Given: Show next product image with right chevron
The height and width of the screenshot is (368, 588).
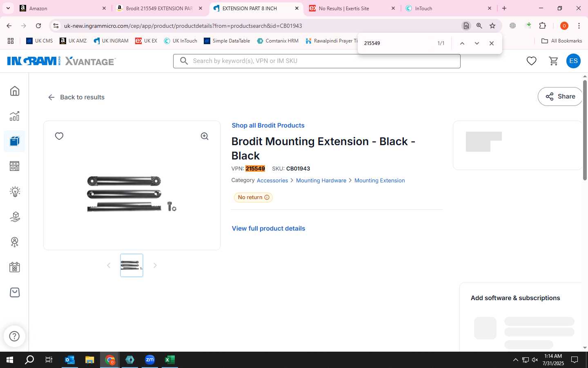Looking at the screenshot, I should tap(155, 265).
